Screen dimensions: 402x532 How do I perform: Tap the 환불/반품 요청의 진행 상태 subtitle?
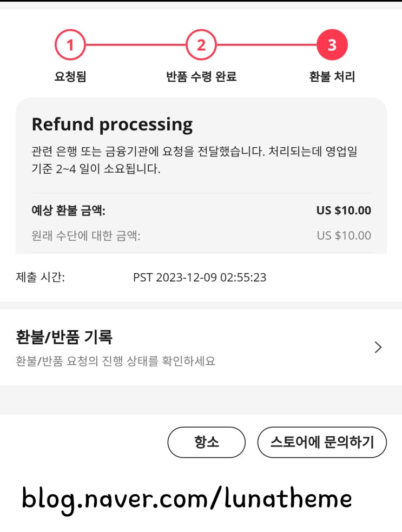(116, 361)
